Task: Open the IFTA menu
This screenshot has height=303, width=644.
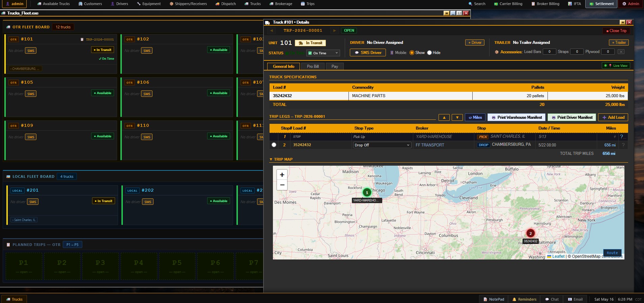Action: tap(574, 4)
